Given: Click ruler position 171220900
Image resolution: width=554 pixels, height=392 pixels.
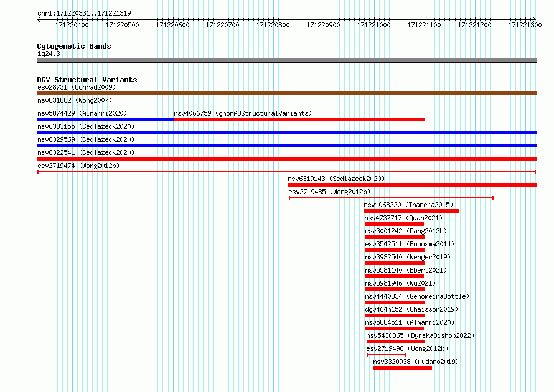Looking at the screenshot, I should 323,25.
